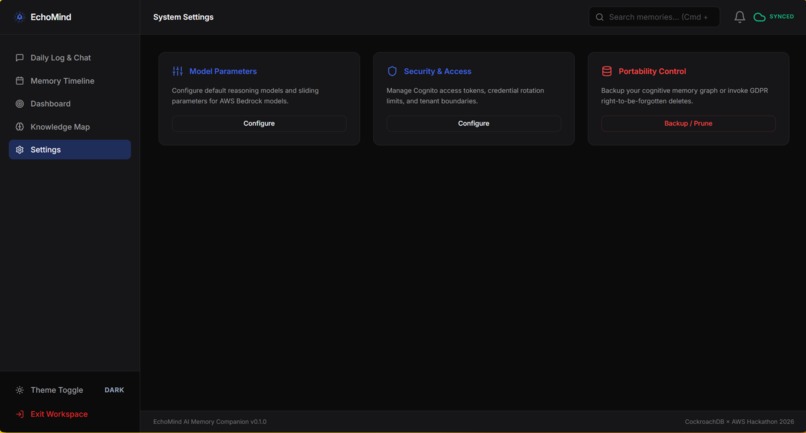The height and width of the screenshot is (433, 806).
Task: Click the Theme Toggle label
Action: [57, 390]
